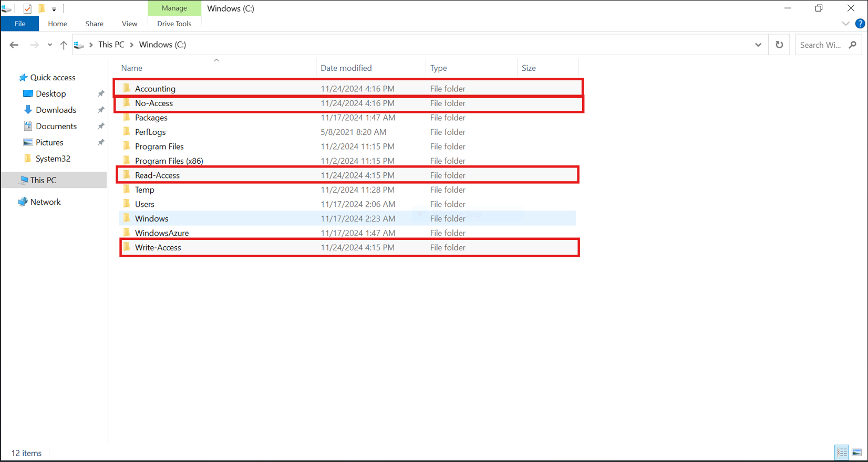
Task: Click the pin icon next to Pictures
Action: tap(101, 142)
